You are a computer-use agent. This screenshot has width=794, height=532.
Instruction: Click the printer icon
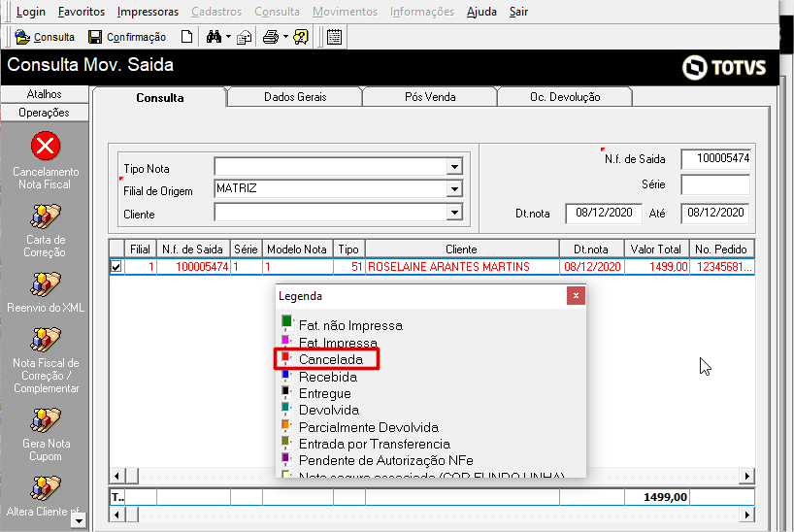(x=271, y=37)
